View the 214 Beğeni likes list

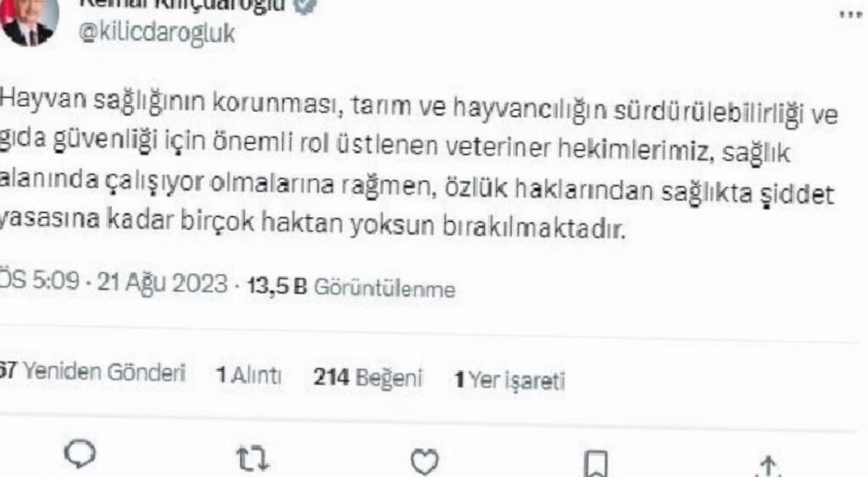point(368,377)
